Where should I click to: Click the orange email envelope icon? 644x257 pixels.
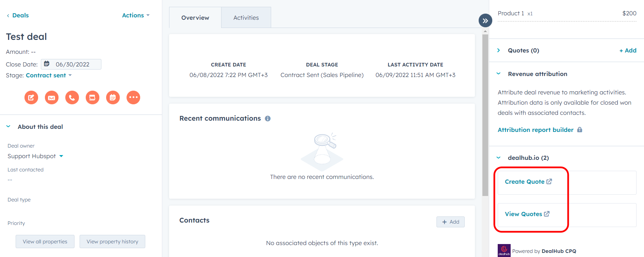[x=52, y=97]
